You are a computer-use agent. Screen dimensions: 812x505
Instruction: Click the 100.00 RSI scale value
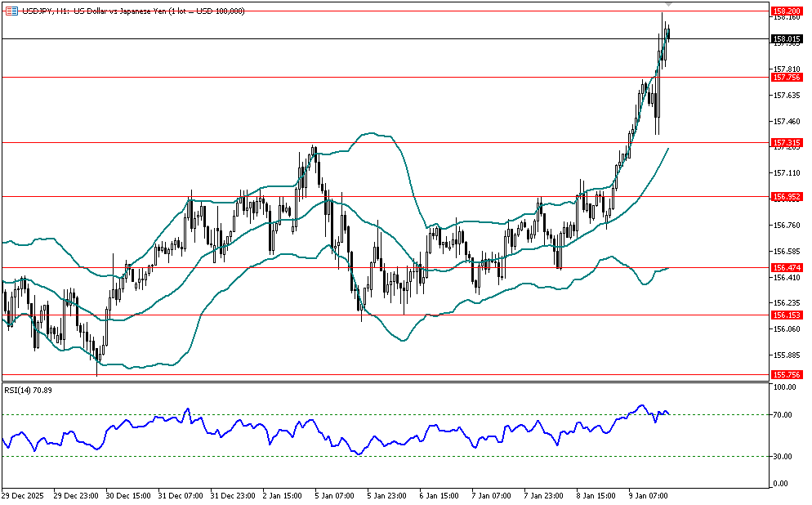click(x=785, y=387)
